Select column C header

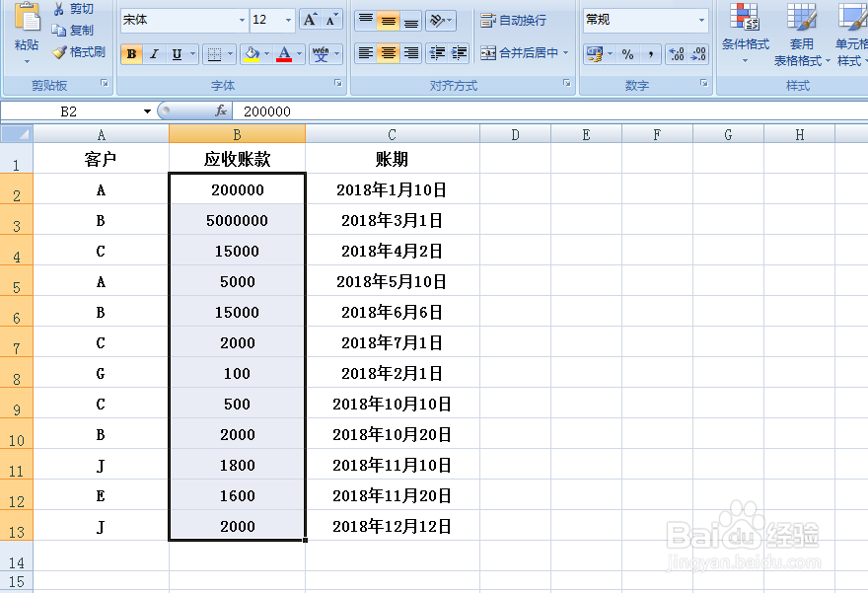[392, 134]
